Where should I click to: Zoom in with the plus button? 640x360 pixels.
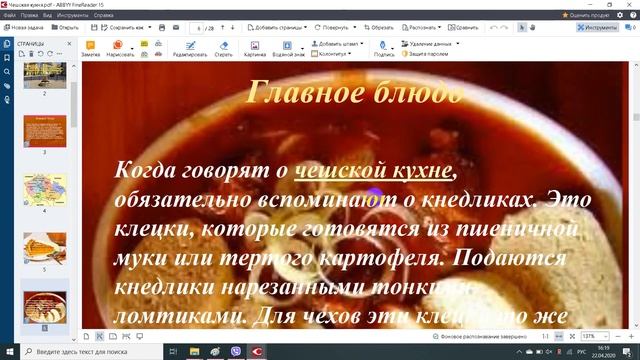pos(631,336)
